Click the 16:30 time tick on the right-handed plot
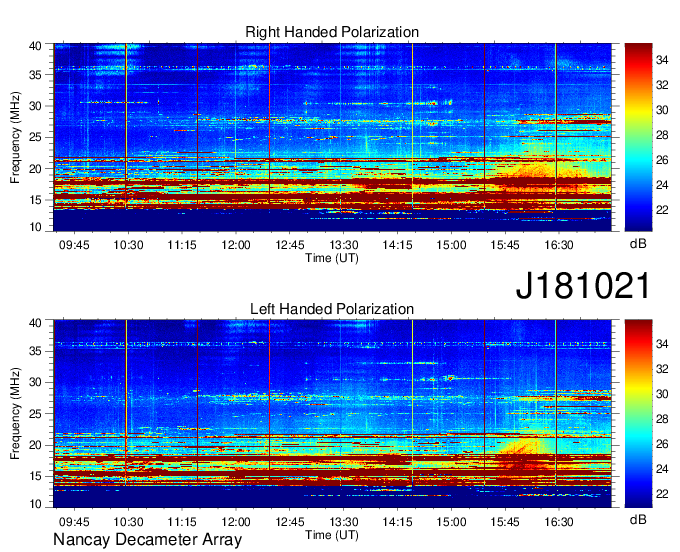 pyautogui.click(x=559, y=245)
